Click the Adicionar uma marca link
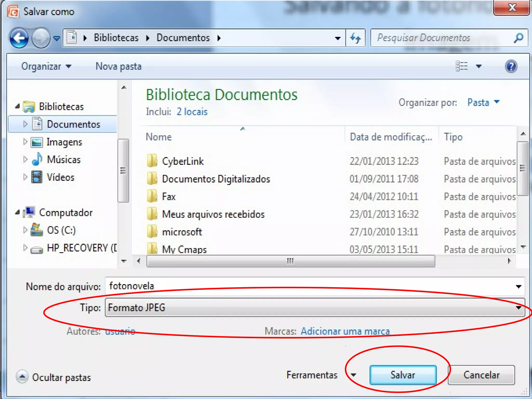Screen dimensions: 532x399 tap(345, 331)
